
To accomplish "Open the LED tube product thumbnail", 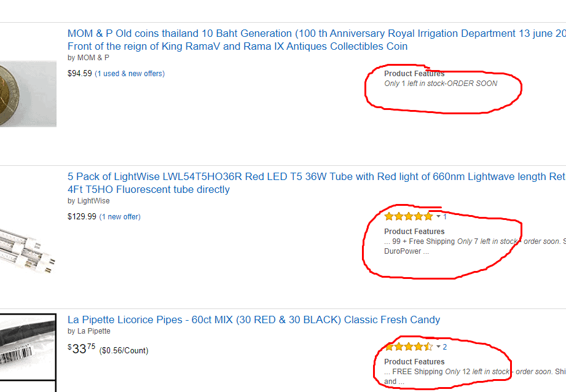I will [27, 248].
